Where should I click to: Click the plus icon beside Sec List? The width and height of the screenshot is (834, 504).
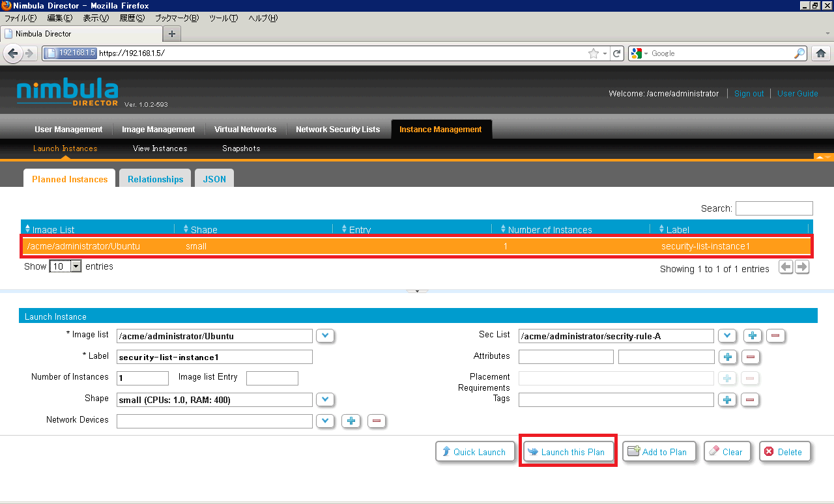753,336
